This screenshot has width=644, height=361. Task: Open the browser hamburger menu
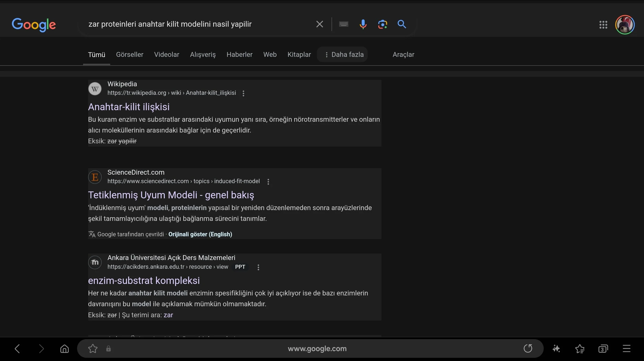point(627,349)
